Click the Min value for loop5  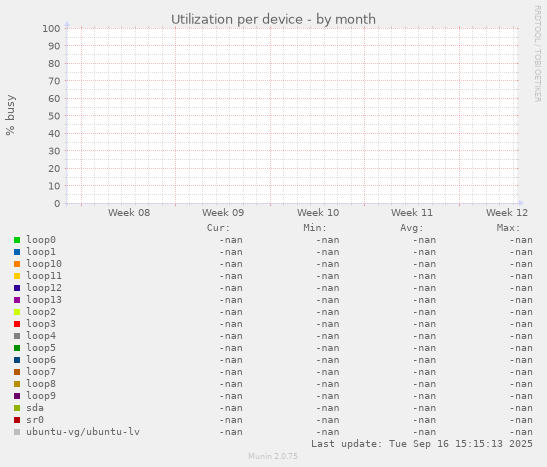[x=328, y=348]
